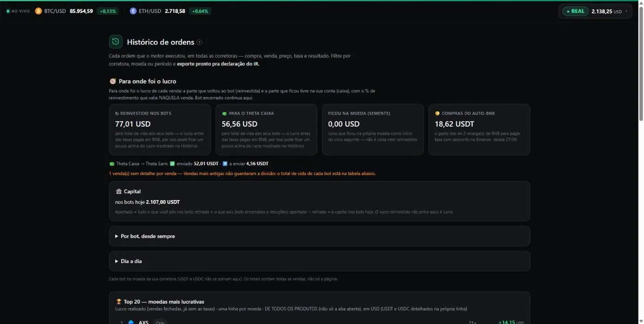The height and width of the screenshot is (324, 644).
Task: Click the Histórico de ordens clock icon
Action: tap(116, 42)
